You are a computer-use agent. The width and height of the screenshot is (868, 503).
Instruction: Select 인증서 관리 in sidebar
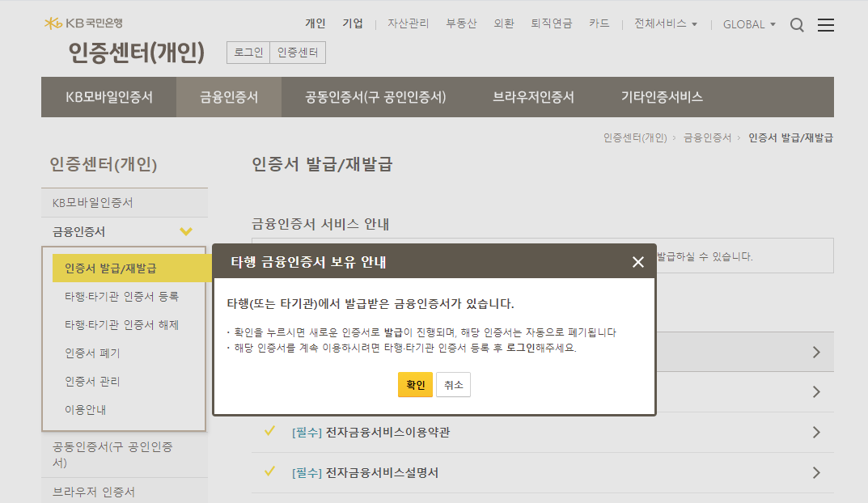[x=92, y=381]
